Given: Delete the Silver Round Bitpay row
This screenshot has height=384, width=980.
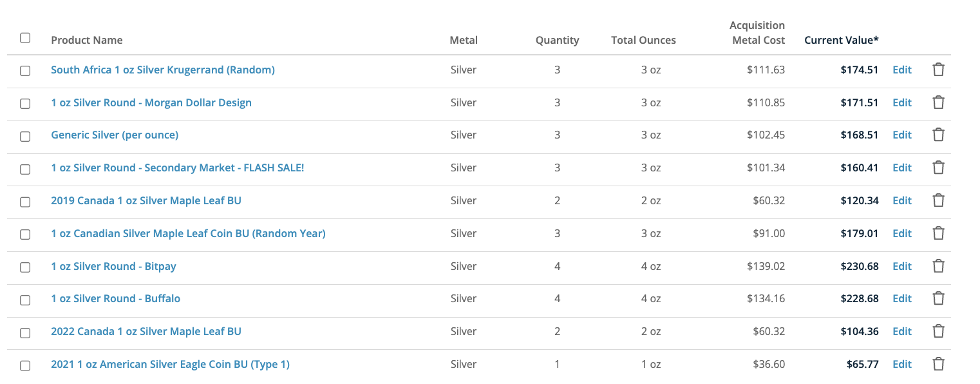Looking at the screenshot, I should tap(938, 266).
